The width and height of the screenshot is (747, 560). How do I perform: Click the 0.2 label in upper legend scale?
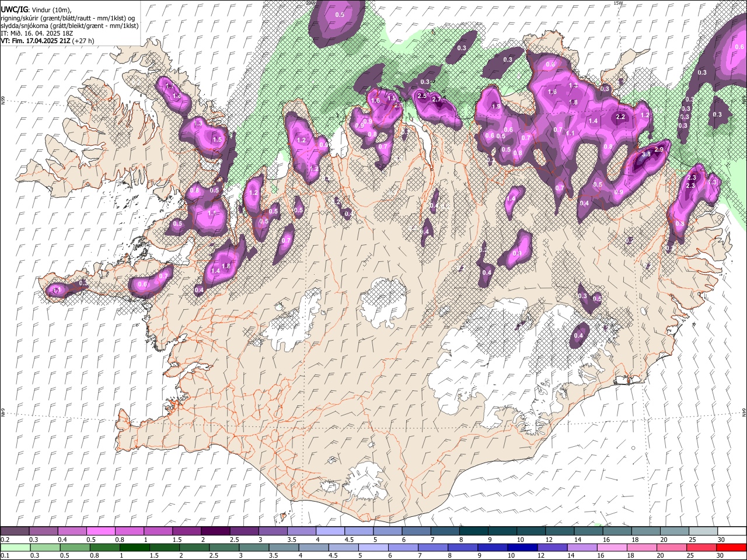[x=5, y=540]
